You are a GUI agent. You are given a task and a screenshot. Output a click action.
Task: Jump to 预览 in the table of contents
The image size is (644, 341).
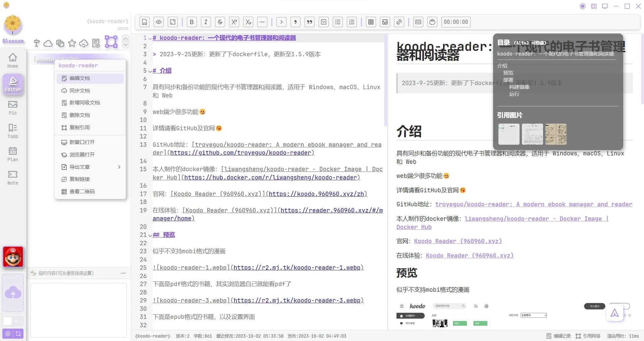(508, 73)
